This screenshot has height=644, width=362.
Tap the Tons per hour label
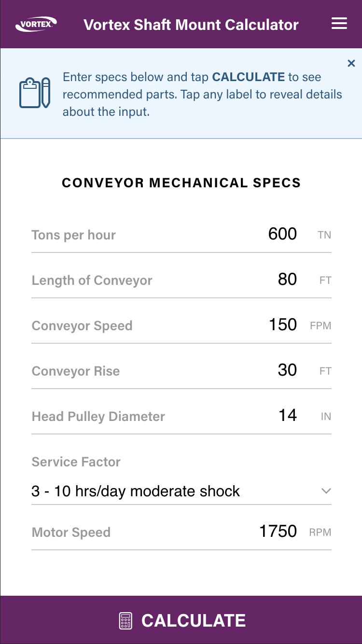(x=73, y=235)
